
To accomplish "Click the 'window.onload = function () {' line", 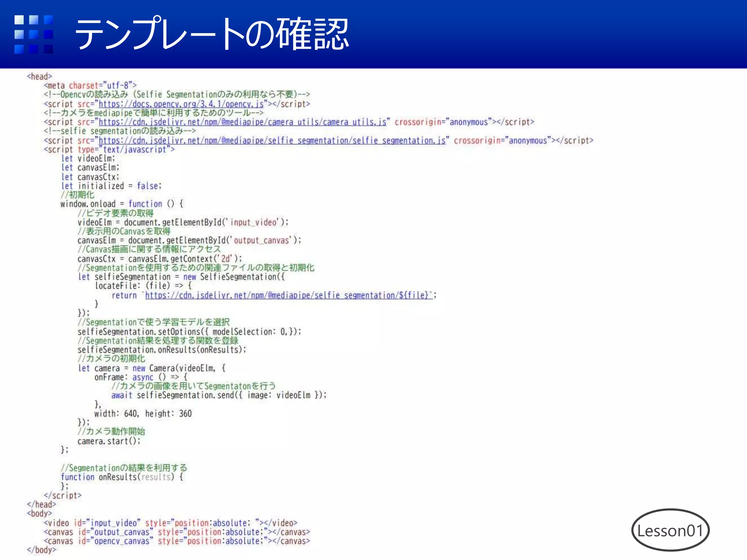I will pos(122,204).
